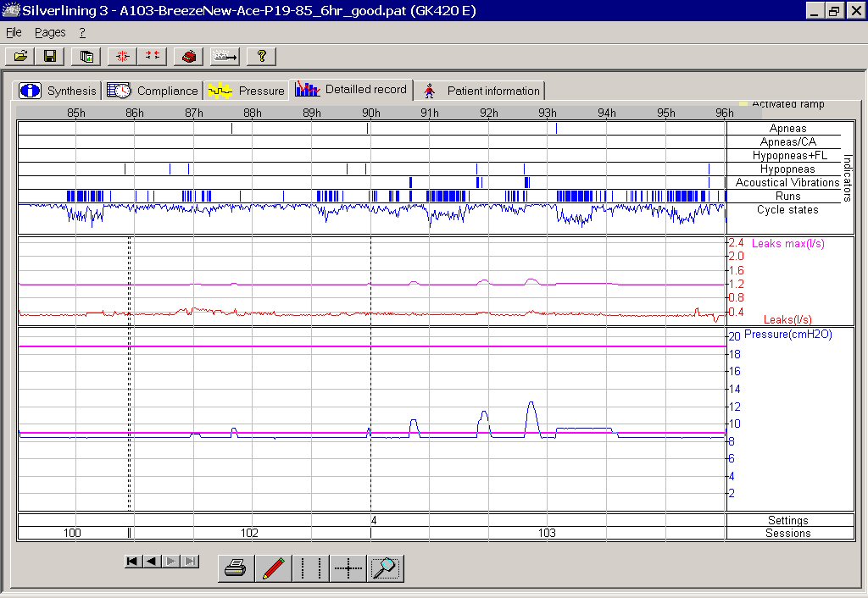Open the Pages menu
Viewport: 868px width, 598px height.
[50, 33]
